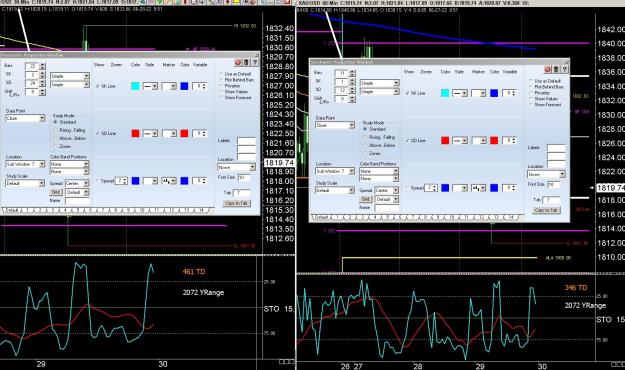625x370 pixels.
Task: Click Name field in 60-Min properties window
Action: coord(387,208)
